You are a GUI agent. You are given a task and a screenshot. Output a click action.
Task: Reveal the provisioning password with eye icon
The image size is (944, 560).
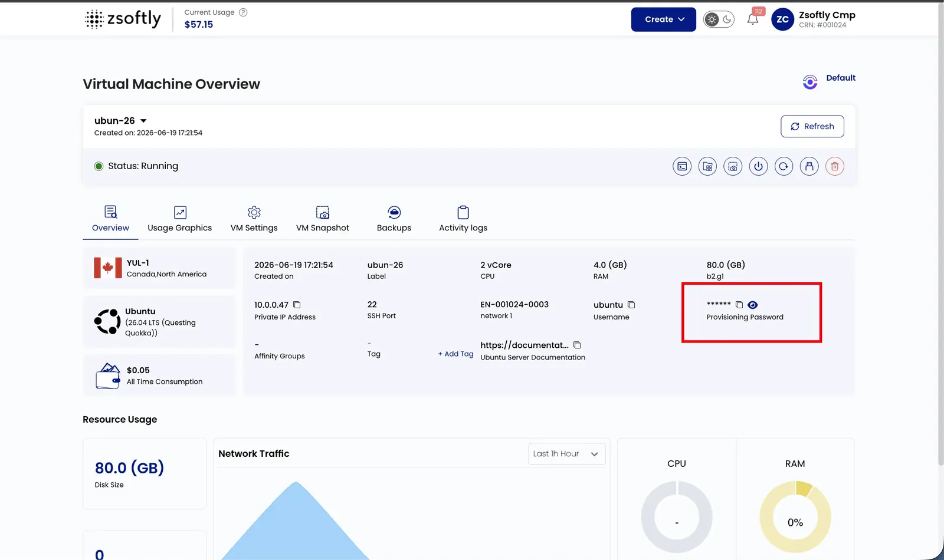pyautogui.click(x=753, y=305)
